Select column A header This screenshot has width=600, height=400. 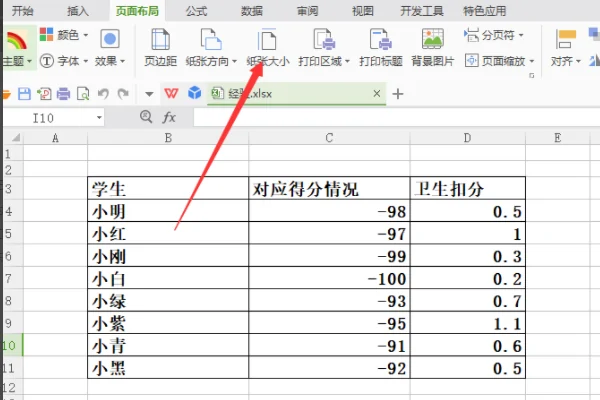(55, 138)
